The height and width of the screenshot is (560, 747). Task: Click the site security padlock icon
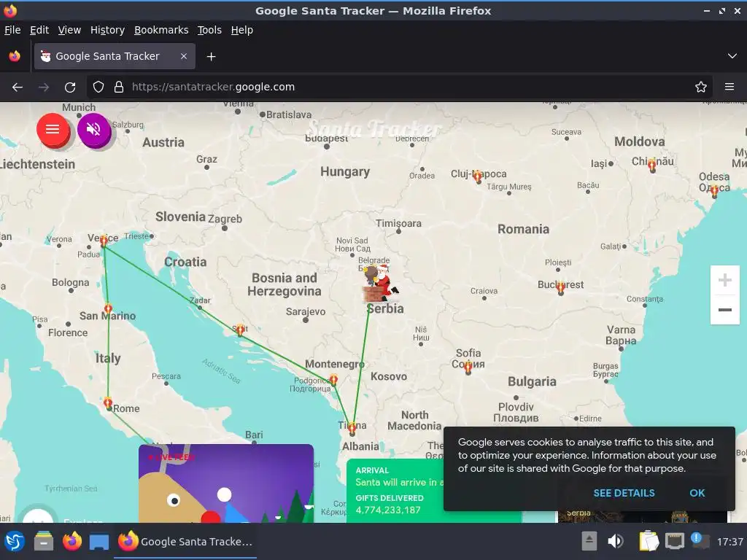(119, 87)
